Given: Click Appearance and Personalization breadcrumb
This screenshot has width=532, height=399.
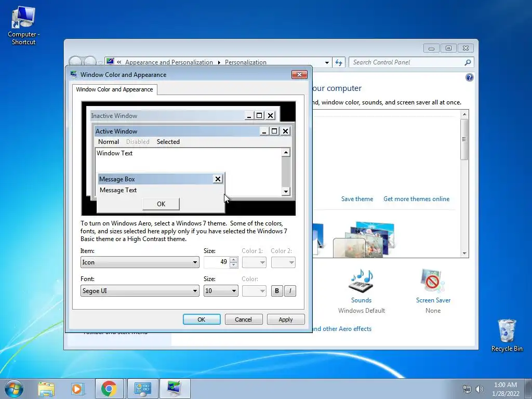Looking at the screenshot, I should point(169,62).
